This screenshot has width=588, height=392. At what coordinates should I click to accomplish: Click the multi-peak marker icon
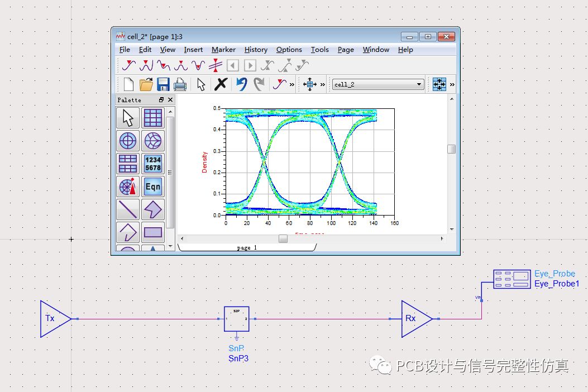146,65
